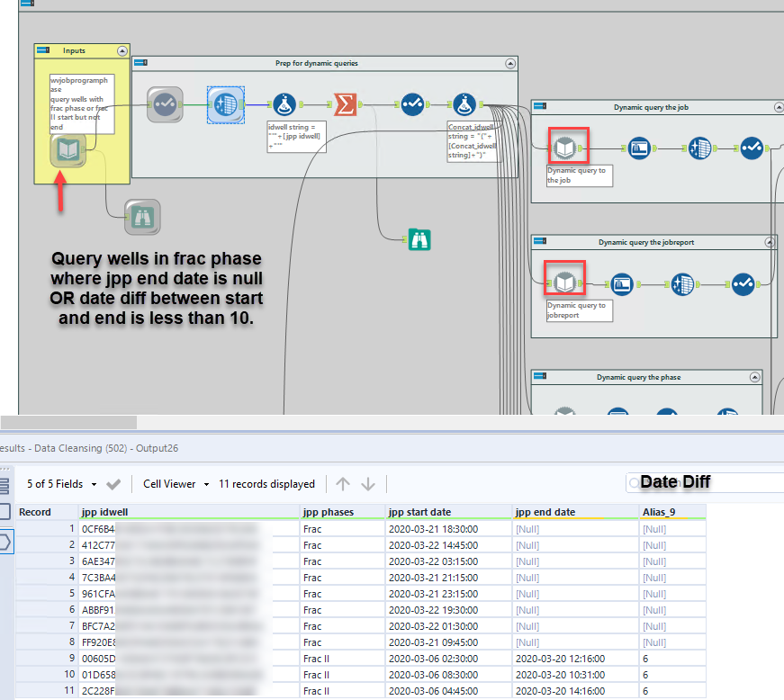Image resolution: width=784 pixels, height=700 pixels.
Task: Click cell '0CF6B4' in jpp idwell column
Action: pos(189,529)
